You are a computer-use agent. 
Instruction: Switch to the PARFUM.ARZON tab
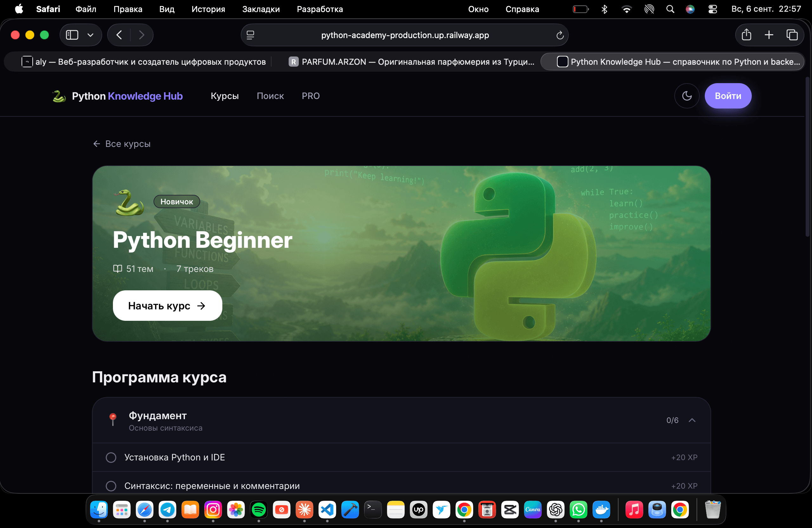pyautogui.click(x=411, y=62)
